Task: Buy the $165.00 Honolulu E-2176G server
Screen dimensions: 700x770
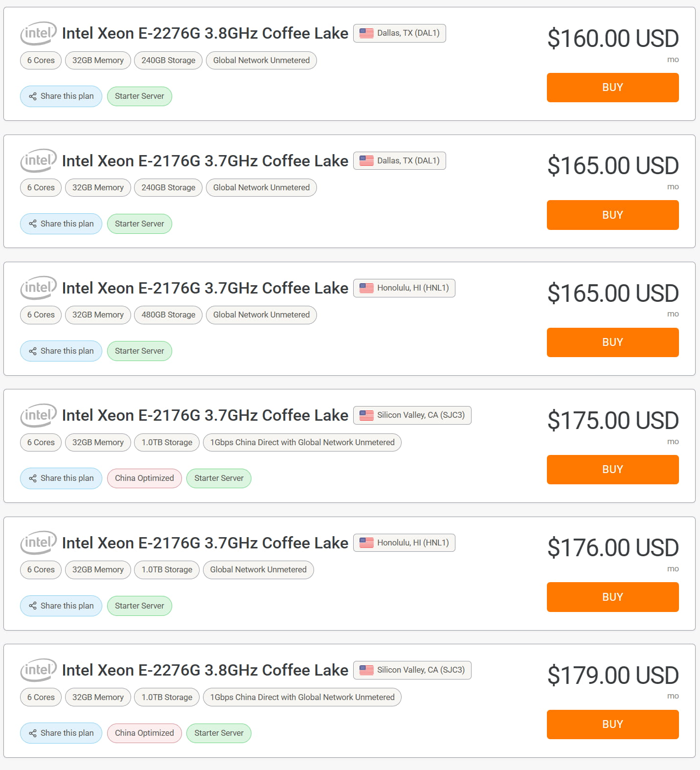Action: 612,342
